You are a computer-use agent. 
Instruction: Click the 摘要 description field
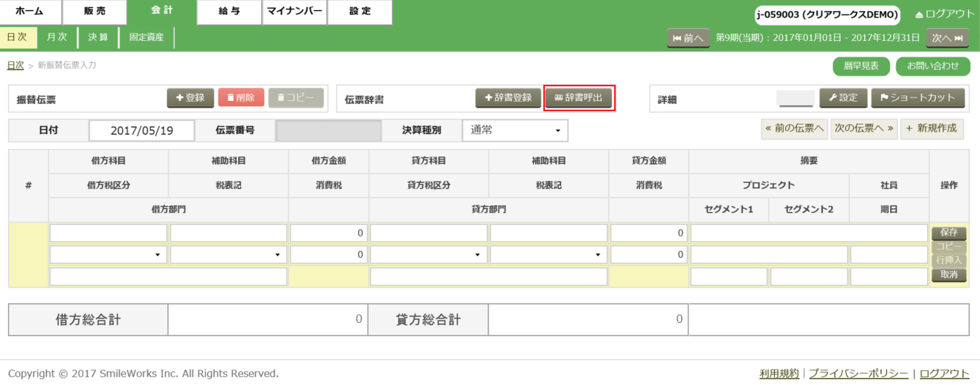[x=809, y=233]
